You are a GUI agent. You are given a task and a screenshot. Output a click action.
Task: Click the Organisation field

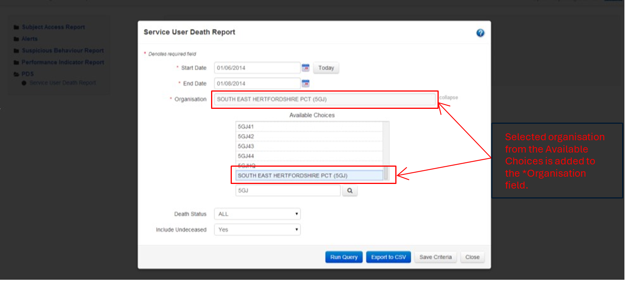[x=325, y=99]
